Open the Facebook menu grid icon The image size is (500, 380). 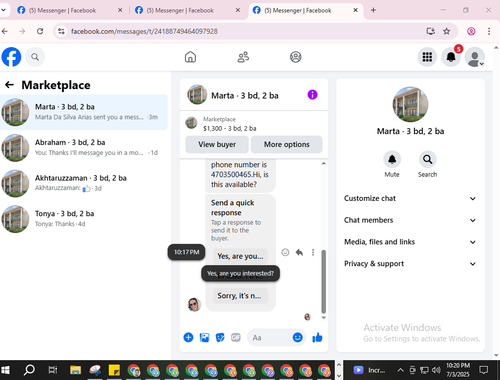427,57
